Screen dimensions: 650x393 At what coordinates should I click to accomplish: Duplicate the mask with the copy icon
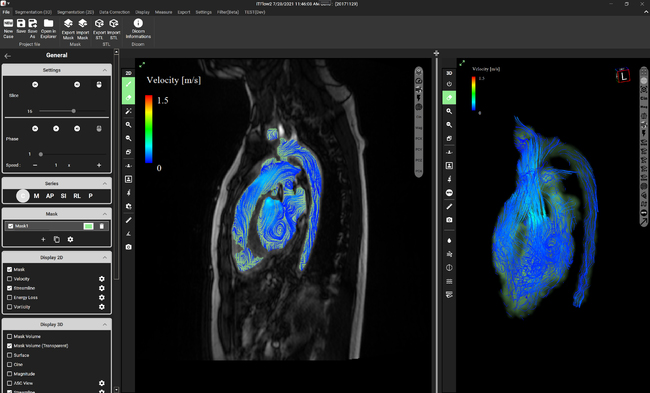click(x=57, y=239)
